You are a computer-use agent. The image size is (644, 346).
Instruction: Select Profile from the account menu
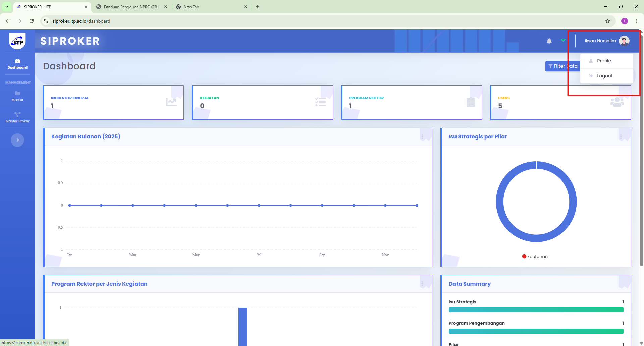tap(604, 61)
